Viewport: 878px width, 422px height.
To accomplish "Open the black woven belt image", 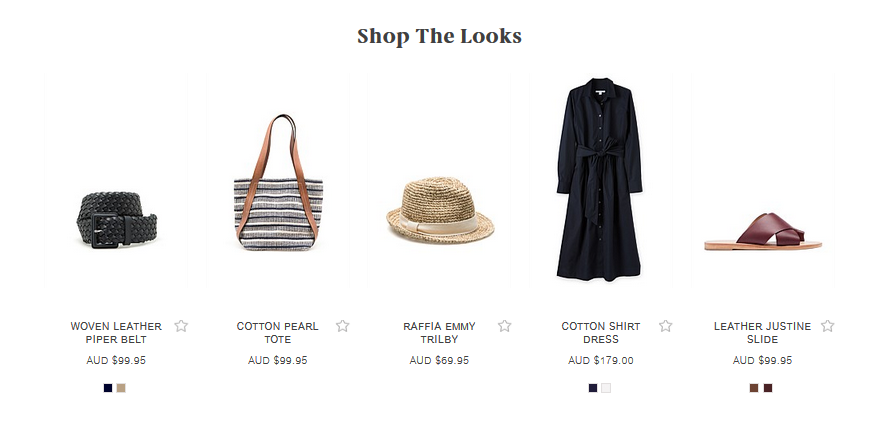I will point(116,179).
